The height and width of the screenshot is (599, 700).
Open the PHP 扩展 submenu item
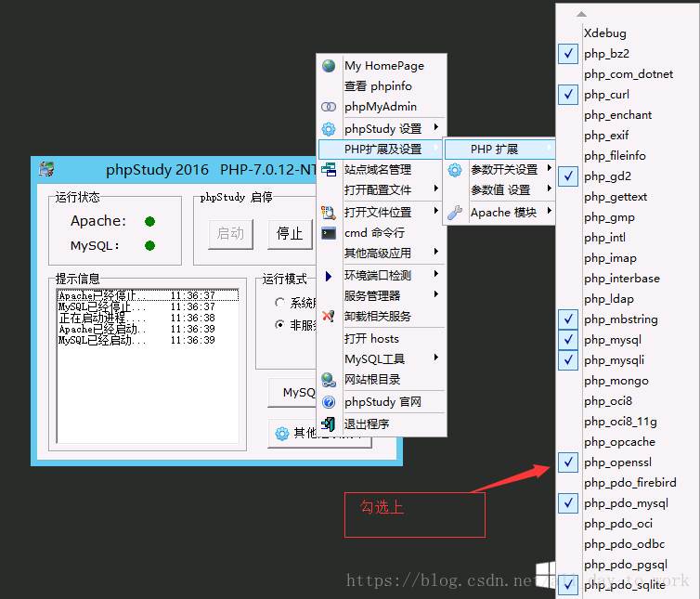pos(500,150)
